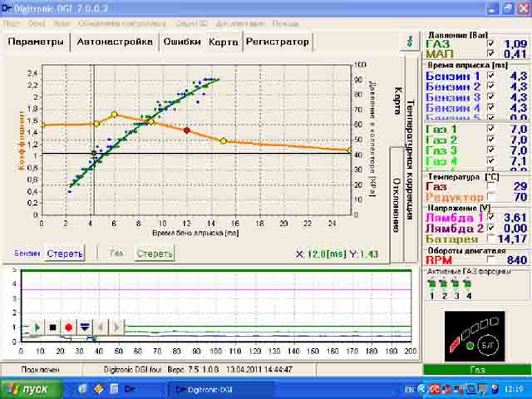Image resolution: width=532 pixels, height=399 pixels.
Task: Click gas injector 1 icon
Action: (432, 284)
